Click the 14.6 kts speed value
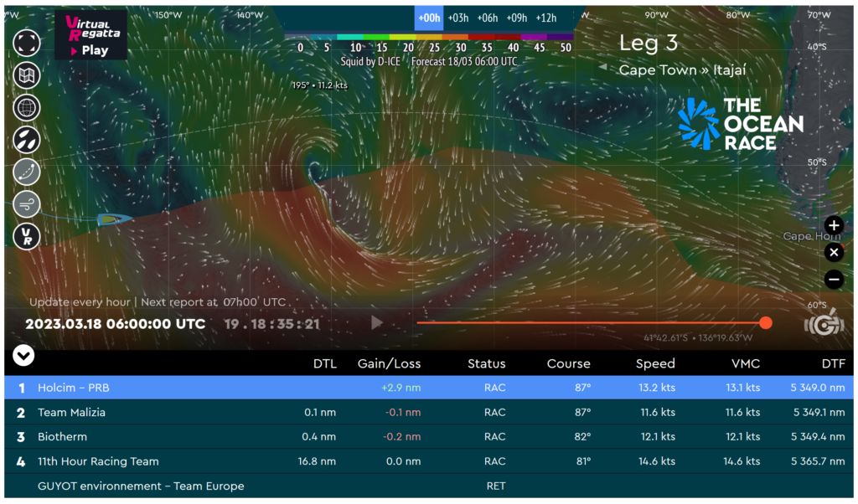 [657, 461]
